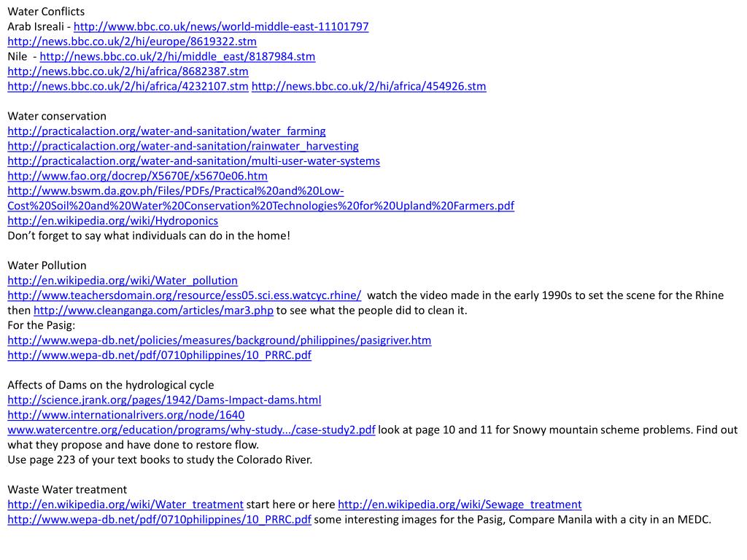This screenshot has width=747, height=560.
Task: Open the jrank Dams-Impact-dams.html link
Action: pyautogui.click(x=164, y=400)
